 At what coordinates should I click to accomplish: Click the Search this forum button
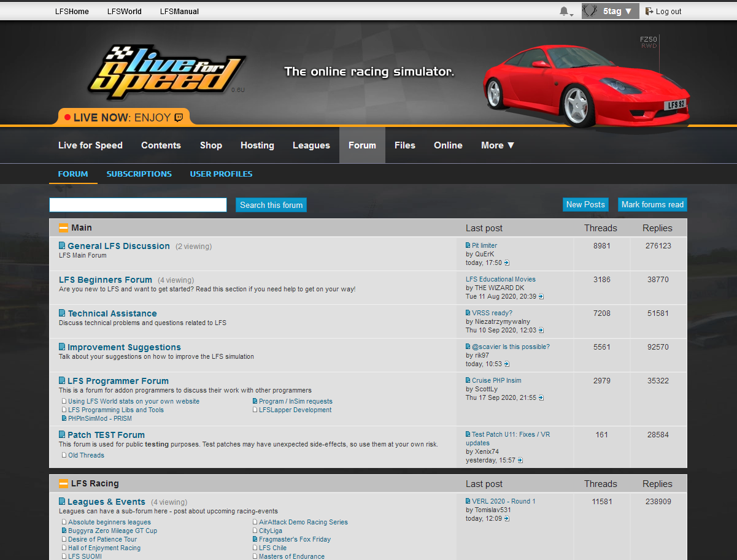click(271, 205)
